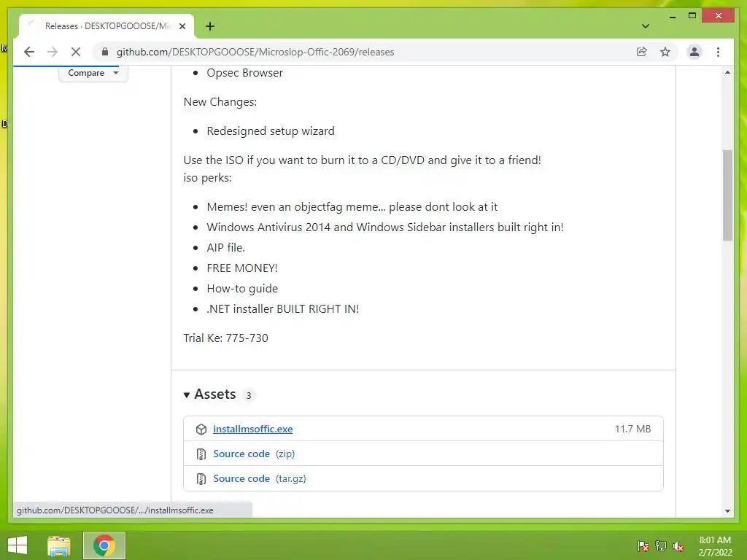Stop loading the page
Viewport: 747px width, 560px height.
76,52
